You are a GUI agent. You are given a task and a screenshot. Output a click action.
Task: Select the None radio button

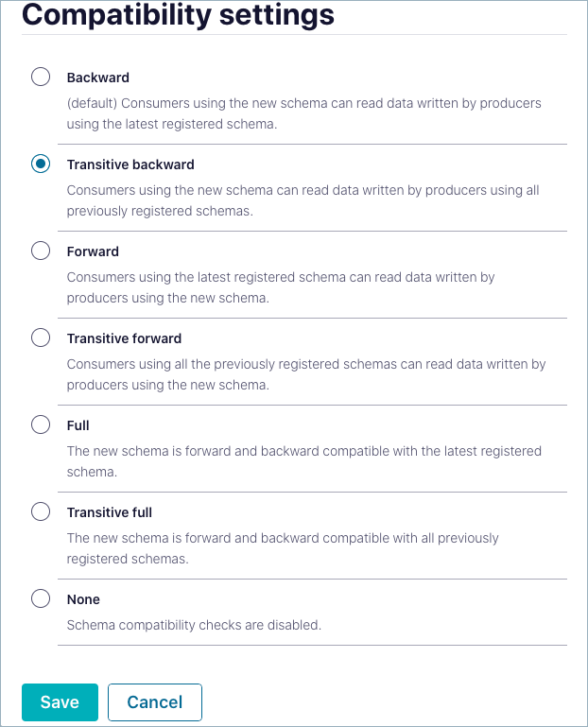[41, 598]
